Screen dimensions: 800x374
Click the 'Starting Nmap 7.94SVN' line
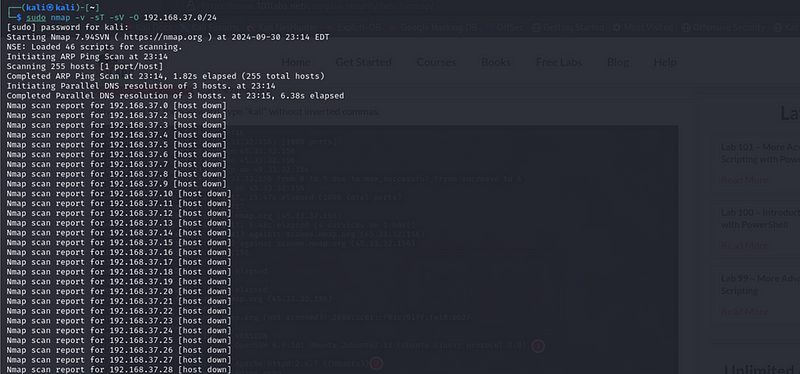point(168,37)
